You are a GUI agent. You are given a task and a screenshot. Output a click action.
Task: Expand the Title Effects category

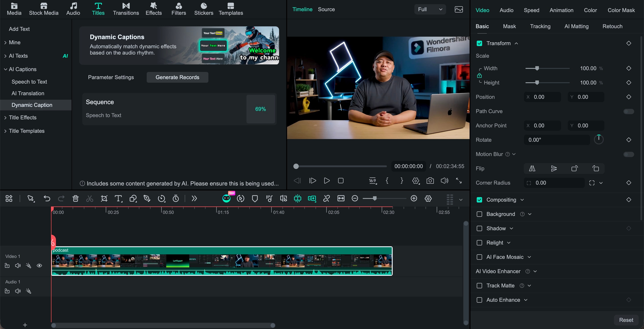point(23,117)
